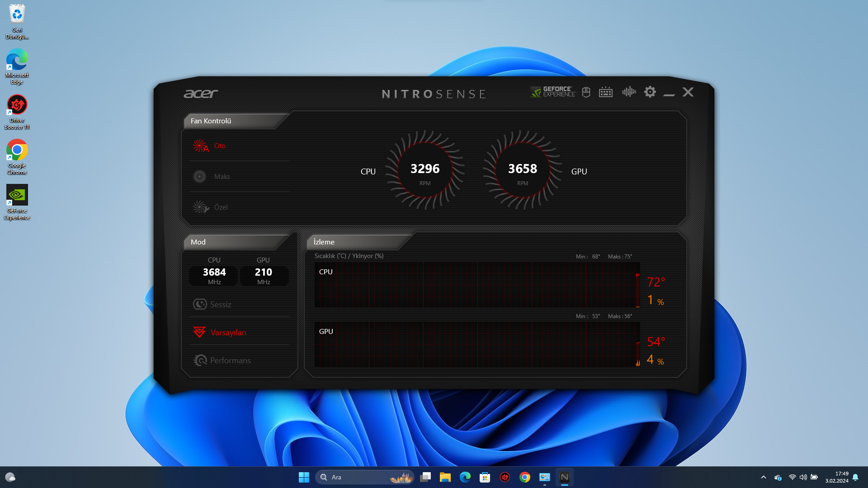Close the NitroSense window

[688, 92]
